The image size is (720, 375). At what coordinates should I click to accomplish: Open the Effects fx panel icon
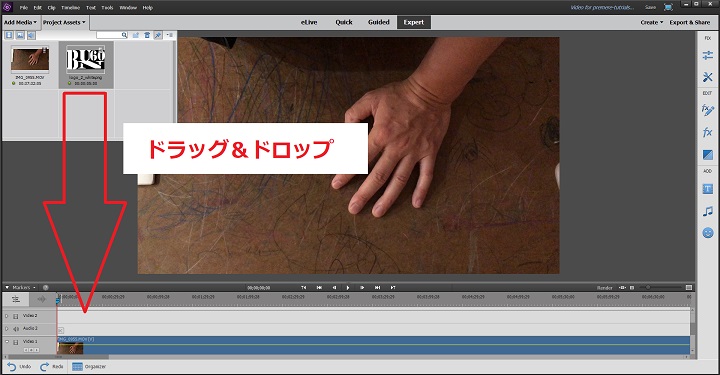click(x=707, y=132)
